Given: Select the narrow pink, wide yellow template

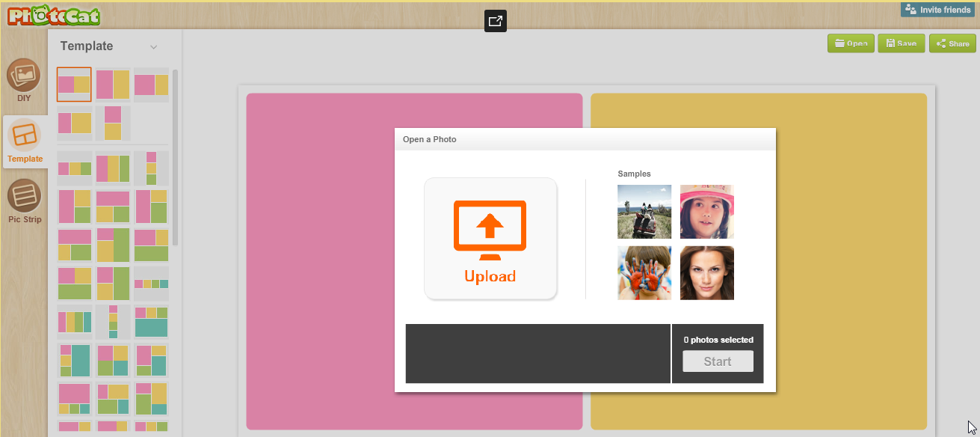Looking at the screenshot, I should pos(74,123).
